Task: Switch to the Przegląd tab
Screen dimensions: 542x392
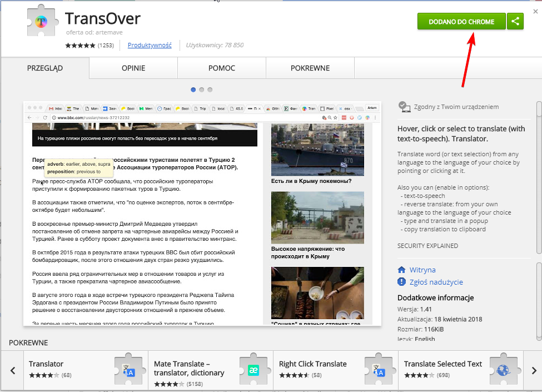Action: click(45, 68)
